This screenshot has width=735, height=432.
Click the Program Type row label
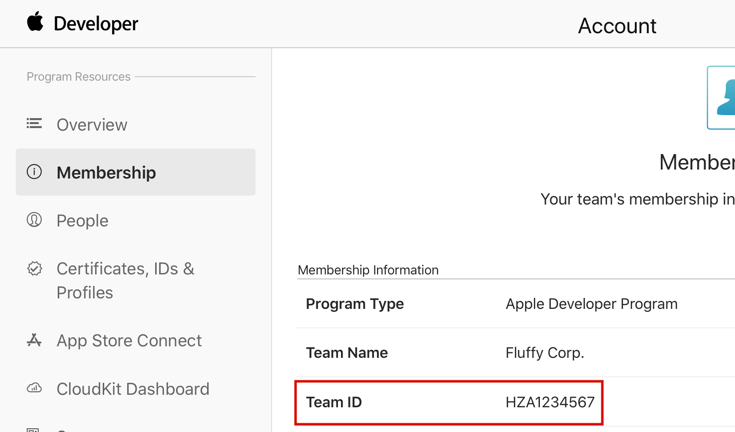pyautogui.click(x=355, y=304)
